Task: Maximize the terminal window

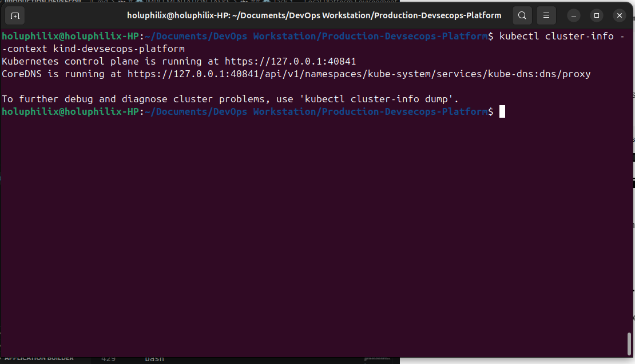Action: coord(597,16)
